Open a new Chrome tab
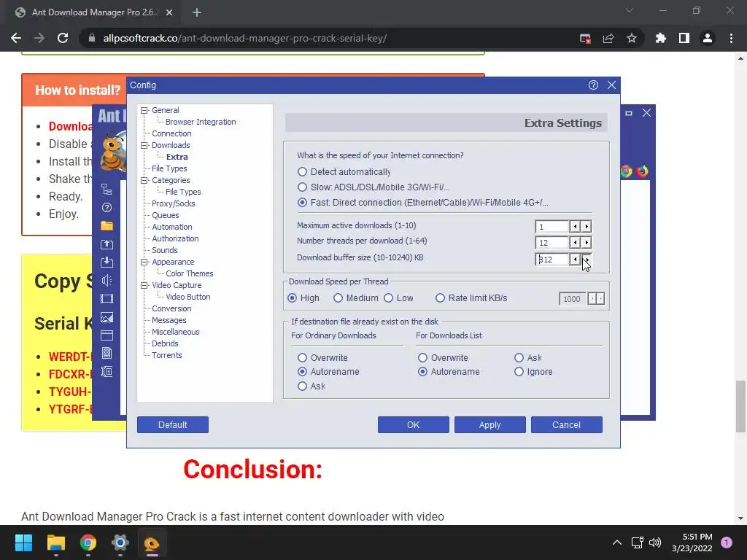This screenshot has width=747, height=560. point(197,12)
